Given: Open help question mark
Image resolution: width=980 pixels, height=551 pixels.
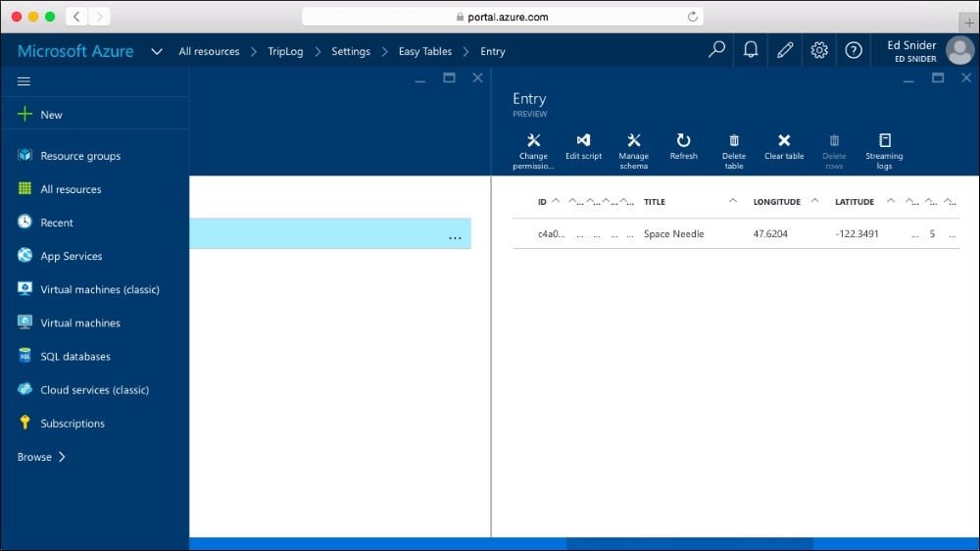Looking at the screenshot, I should (x=854, y=49).
